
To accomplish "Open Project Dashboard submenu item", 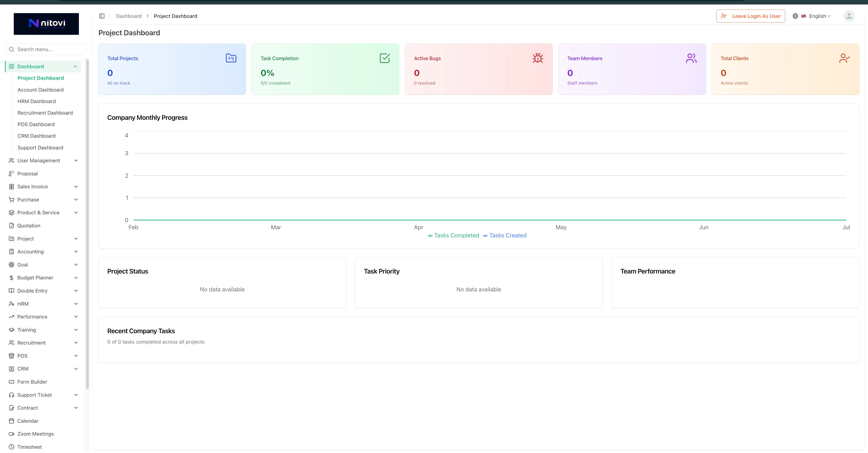I will coord(40,78).
